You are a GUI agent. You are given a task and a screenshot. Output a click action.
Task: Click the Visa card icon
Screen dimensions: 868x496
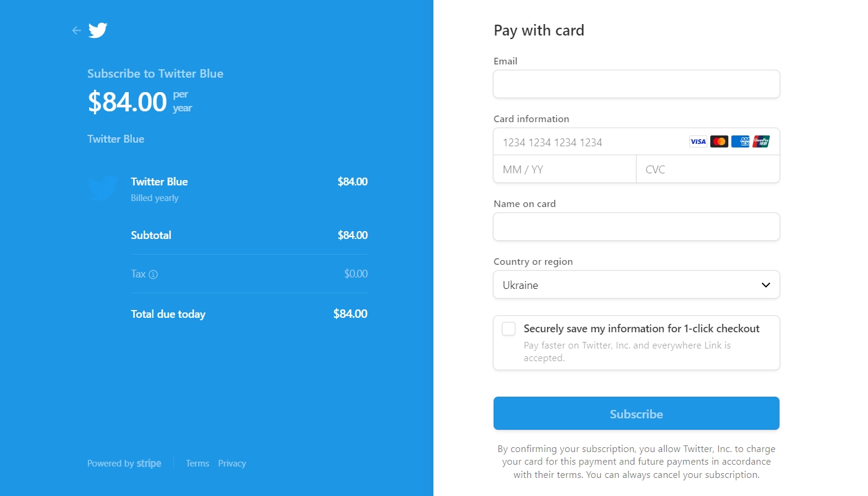(698, 142)
